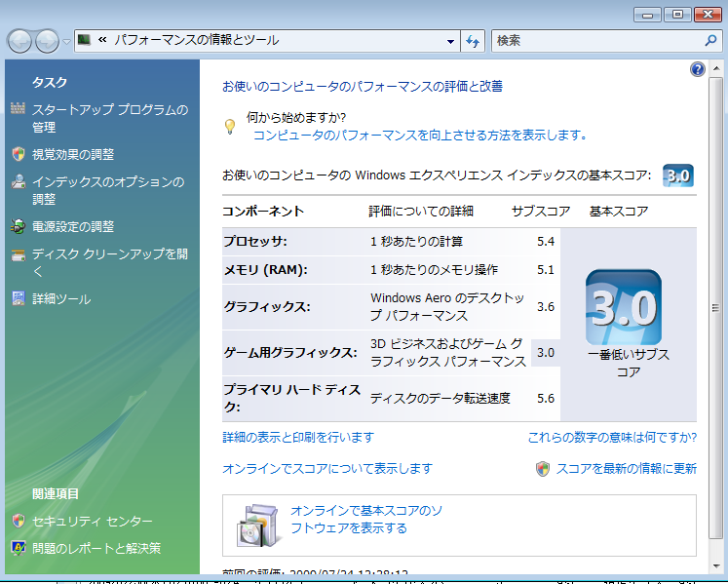Click the コンポーネント column header
The width and height of the screenshot is (728, 584).
(x=263, y=212)
